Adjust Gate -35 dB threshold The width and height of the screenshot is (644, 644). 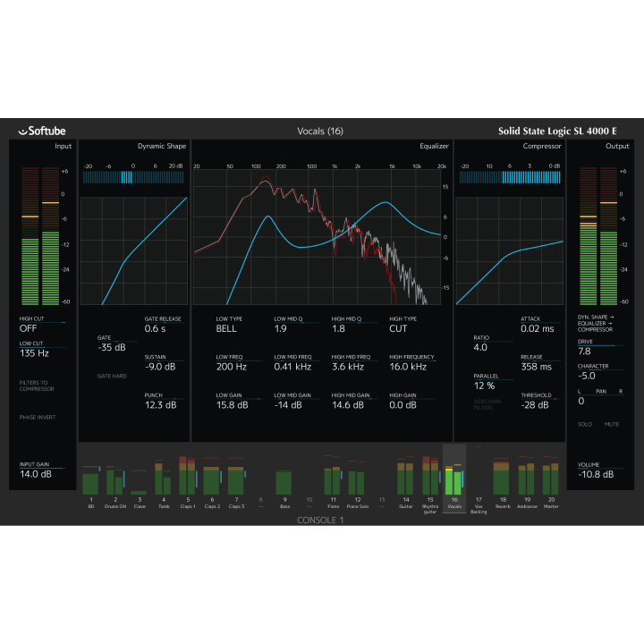point(117,343)
